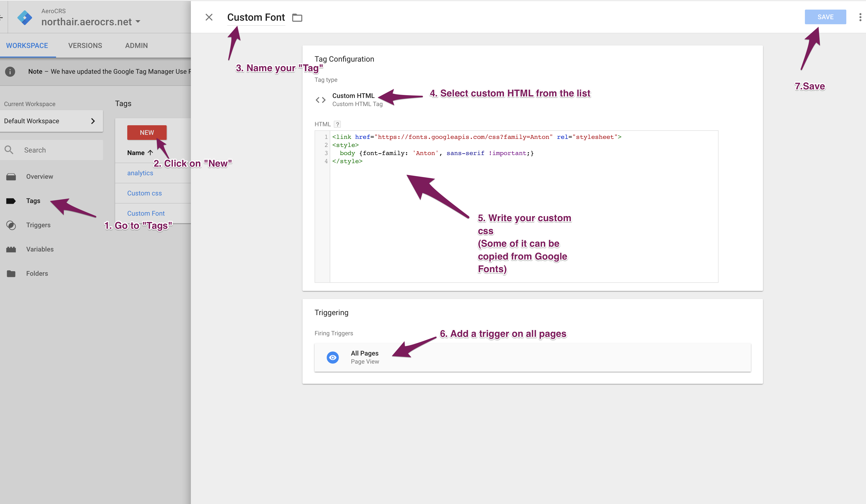Close the Custom Font tag editor
866x504 pixels.
point(209,17)
